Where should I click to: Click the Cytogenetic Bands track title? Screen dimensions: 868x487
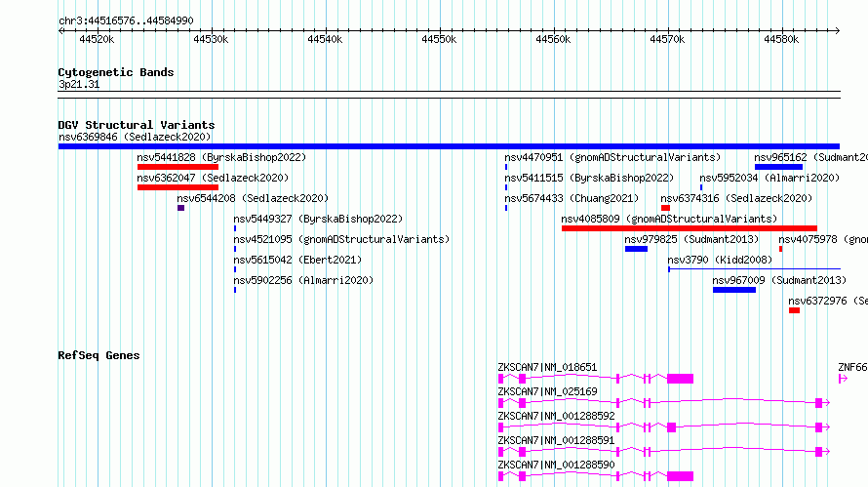click(116, 72)
